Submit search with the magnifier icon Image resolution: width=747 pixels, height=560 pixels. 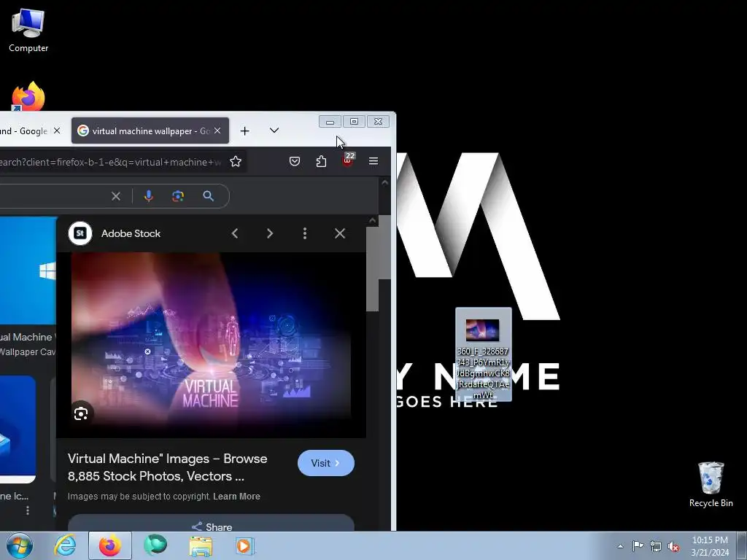tap(208, 196)
